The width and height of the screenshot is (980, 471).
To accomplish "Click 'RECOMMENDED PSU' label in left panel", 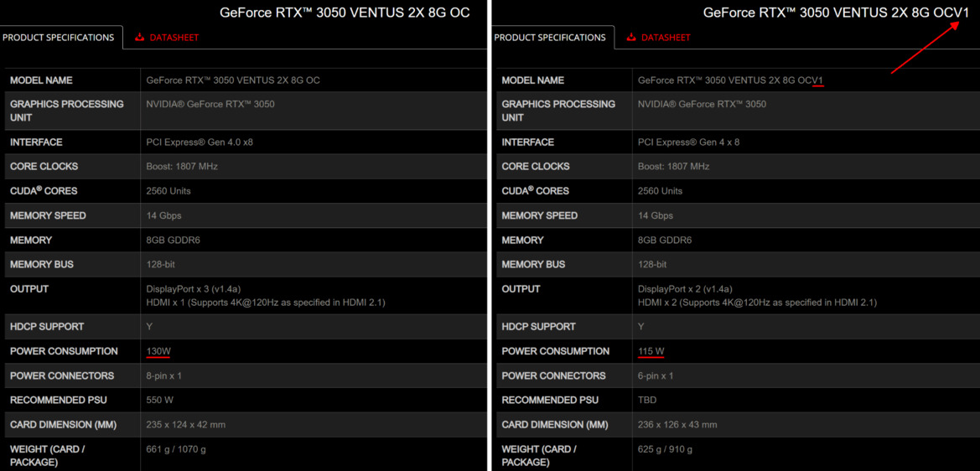I will coord(58,401).
